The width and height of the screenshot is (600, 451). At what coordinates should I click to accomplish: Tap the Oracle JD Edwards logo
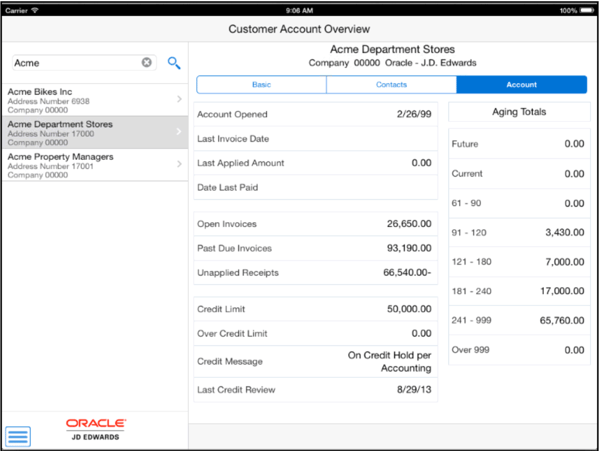click(96, 429)
